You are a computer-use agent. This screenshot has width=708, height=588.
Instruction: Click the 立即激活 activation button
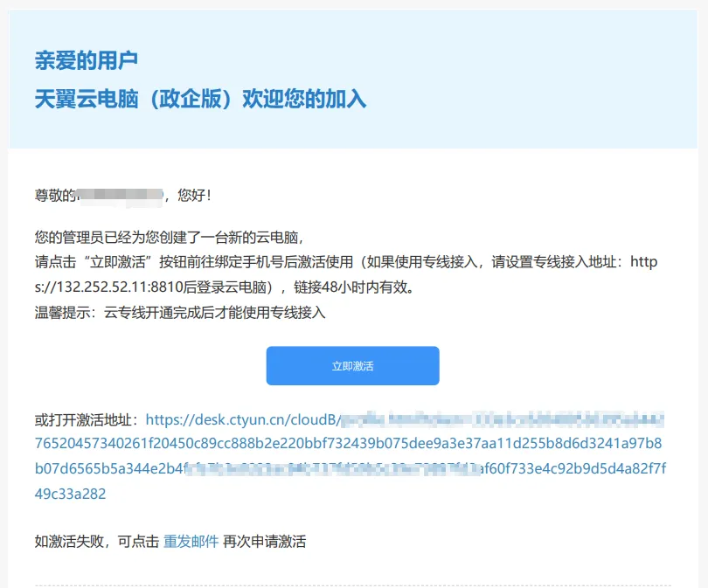point(352,365)
